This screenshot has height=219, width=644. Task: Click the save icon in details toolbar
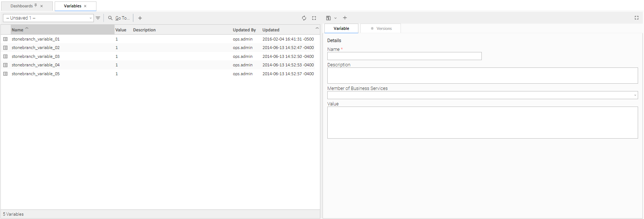click(328, 18)
